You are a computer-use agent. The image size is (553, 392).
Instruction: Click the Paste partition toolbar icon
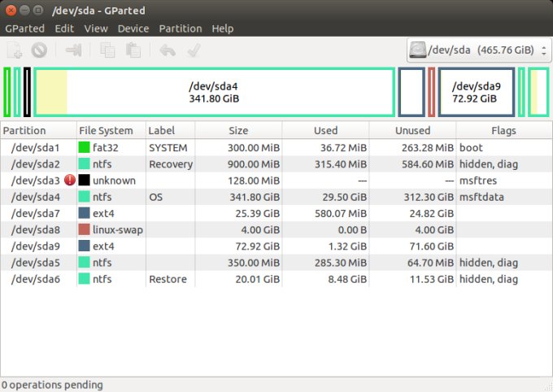132,50
